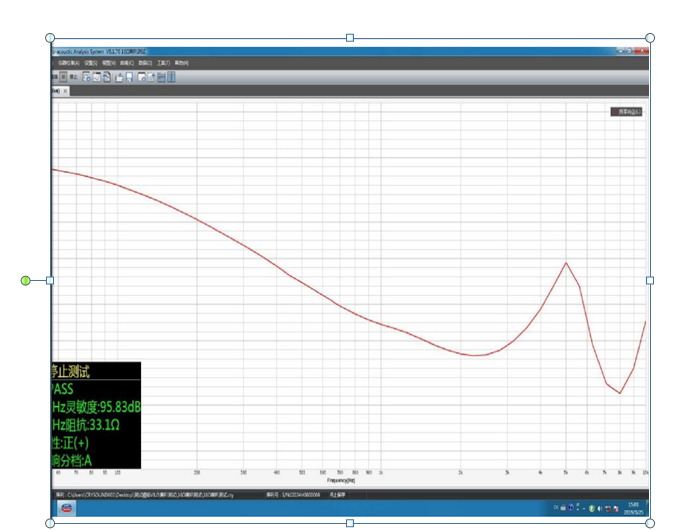Screen dimensions: 675x532
Task: Click the polarity result 正(+)
Action: [x=76, y=443]
